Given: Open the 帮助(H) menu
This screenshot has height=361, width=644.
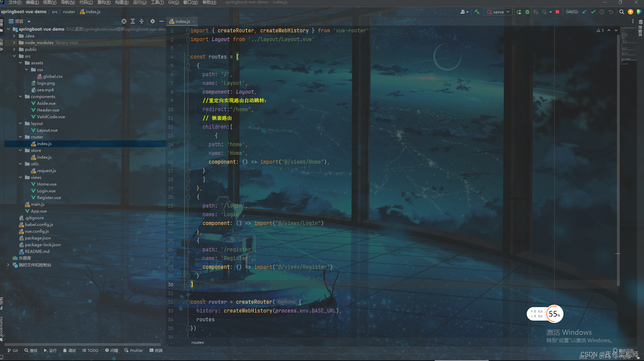Looking at the screenshot, I should 209,2.
